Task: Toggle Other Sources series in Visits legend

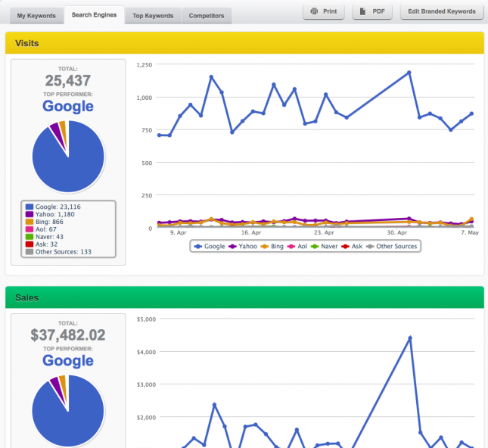Action: tap(391, 246)
